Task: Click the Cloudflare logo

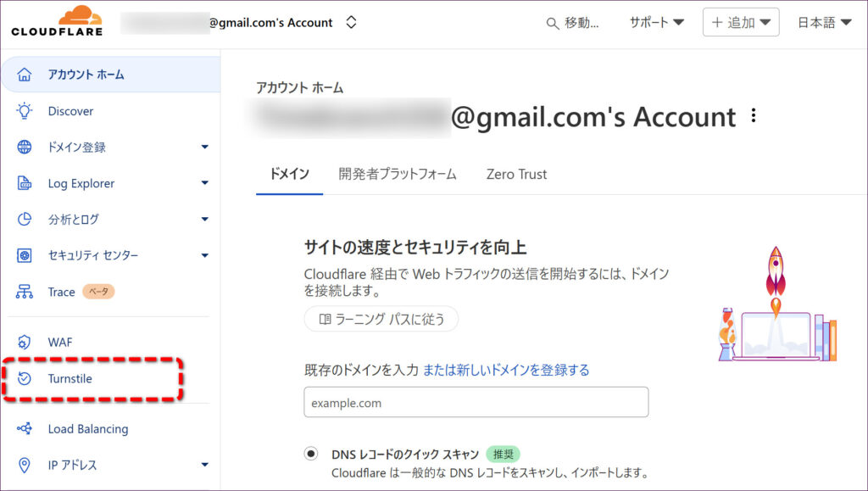Action: (57, 21)
